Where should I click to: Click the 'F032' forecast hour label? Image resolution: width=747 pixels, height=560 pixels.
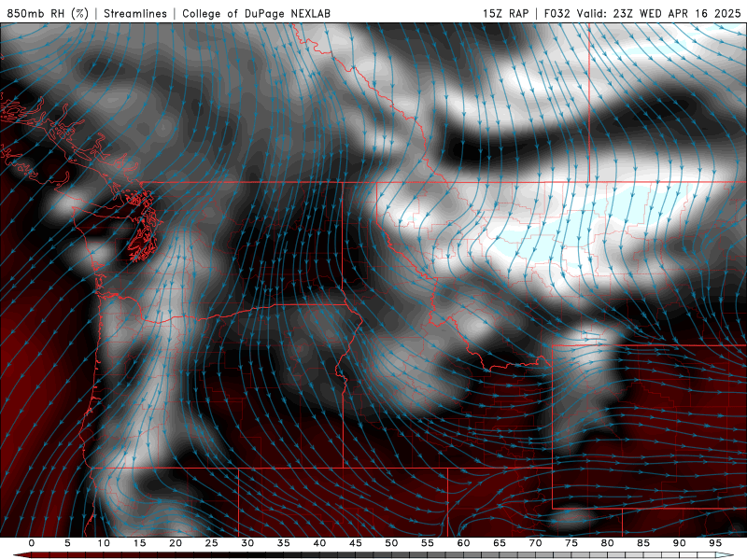tap(557, 13)
